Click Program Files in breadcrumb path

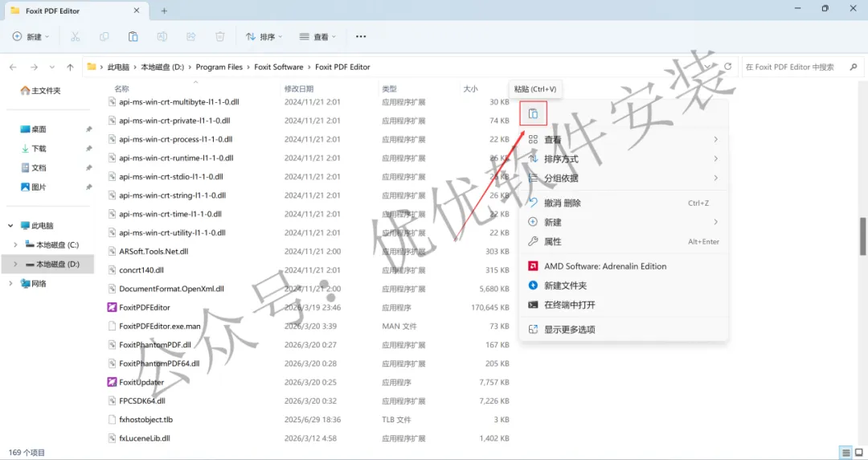pos(219,67)
